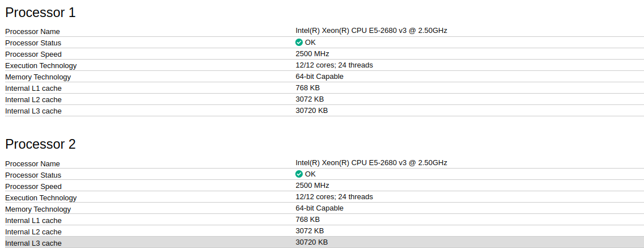
Task: Select the Processor 2 name value Xeon E5-2680
Action: pyautogui.click(x=371, y=163)
